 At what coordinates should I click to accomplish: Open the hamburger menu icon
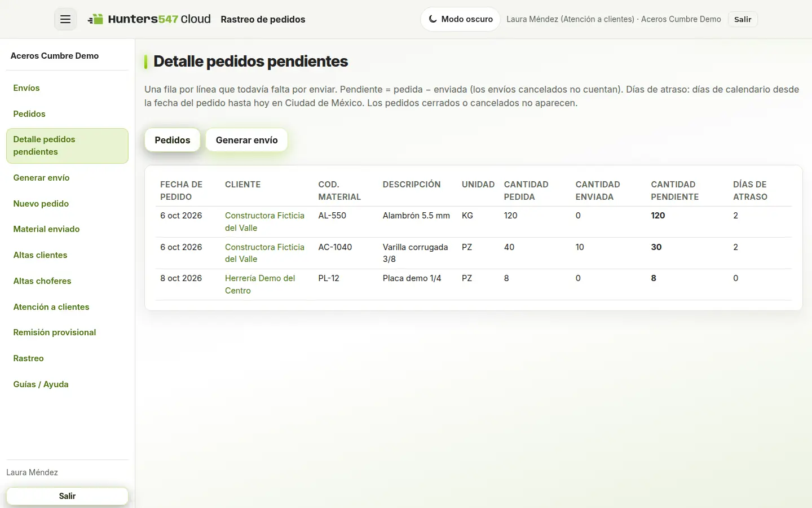coord(65,19)
